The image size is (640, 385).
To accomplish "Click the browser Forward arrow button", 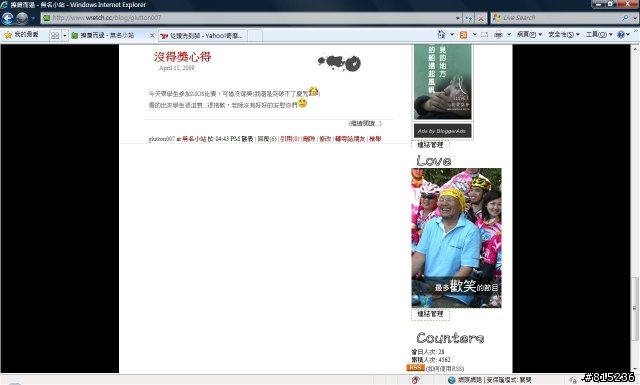I will tap(22, 18).
